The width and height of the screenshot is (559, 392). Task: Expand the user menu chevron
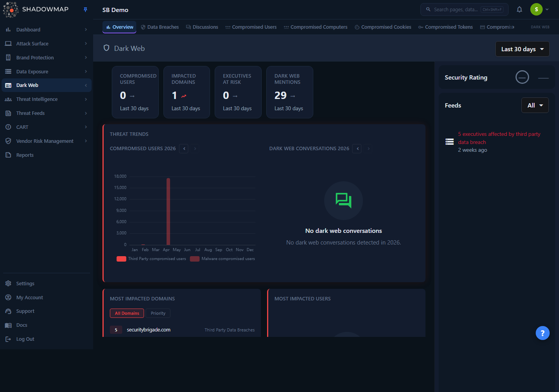click(x=547, y=9)
